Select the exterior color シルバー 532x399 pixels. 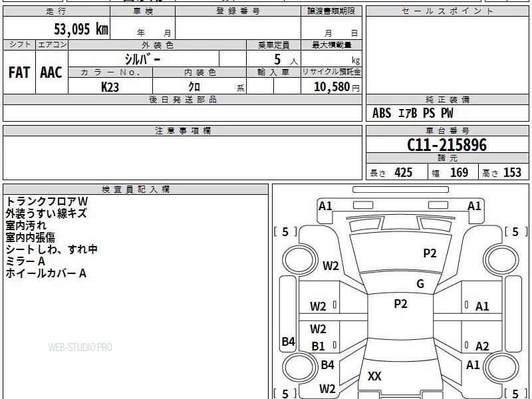[x=143, y=59]
